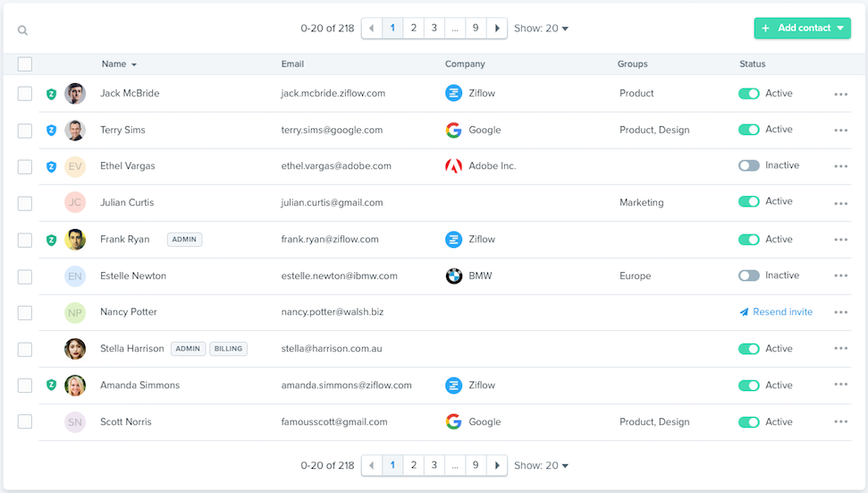868x493 pixels.
Task: Disable Julian Curtis active status toggle
Action: tap(748, 202)
